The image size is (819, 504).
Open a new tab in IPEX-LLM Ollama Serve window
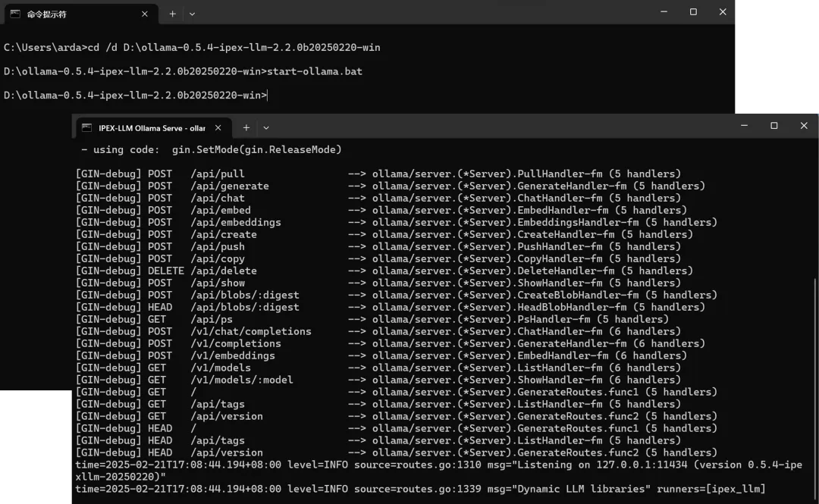coord(246,127)
